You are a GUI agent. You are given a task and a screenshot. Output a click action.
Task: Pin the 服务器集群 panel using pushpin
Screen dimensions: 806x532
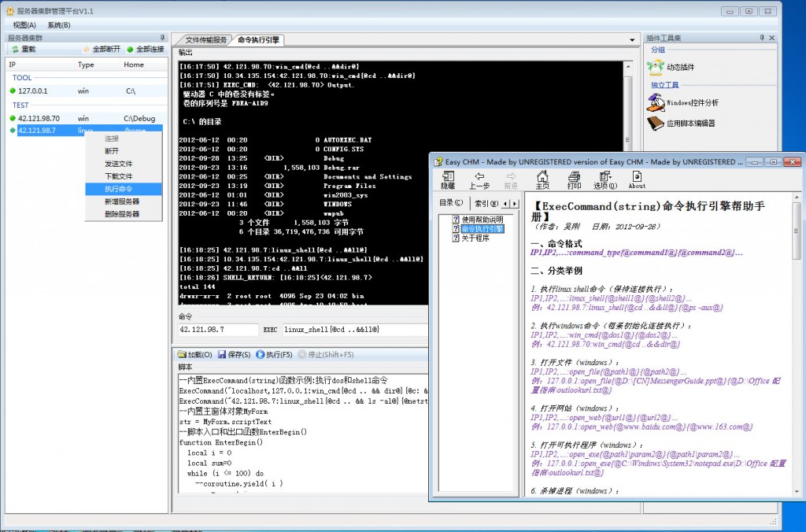[x=163, y=38]
